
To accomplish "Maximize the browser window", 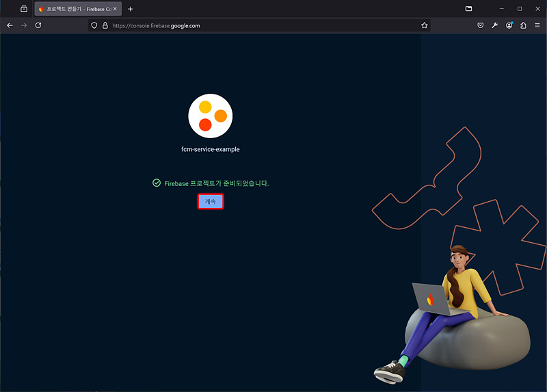I will 520,9.
